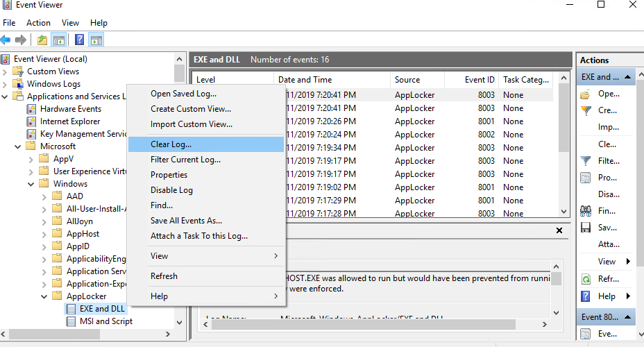
Task: Click the Find binoculars icon in Actions pane
Action: coord(586,211)
